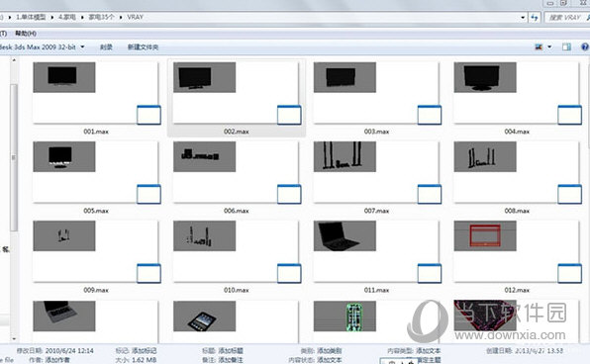Select the 010.max file name
This screenshot has height=364, width=590.
tap(237, 290)
